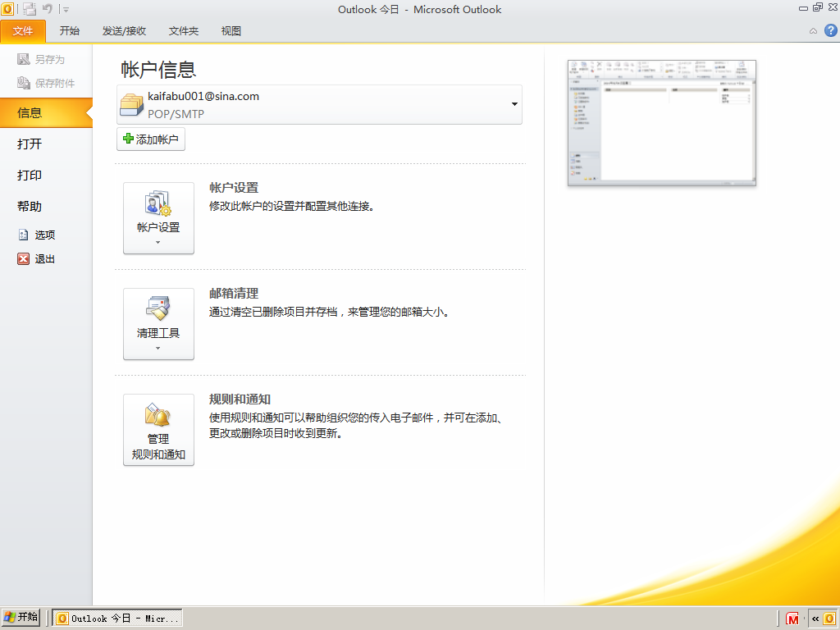This screenshot has width=840, height=630.
Task: Click the Outlook icon in system tray
Action: pos(829,619)
